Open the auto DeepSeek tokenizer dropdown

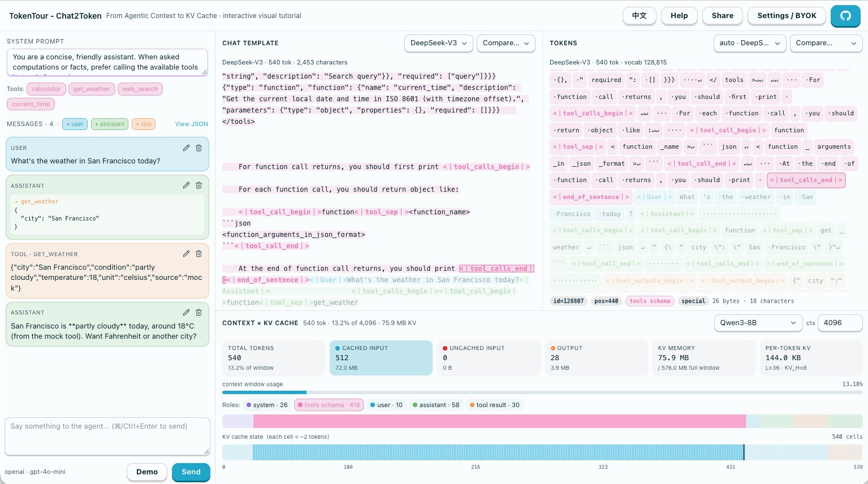pos(750,43)
